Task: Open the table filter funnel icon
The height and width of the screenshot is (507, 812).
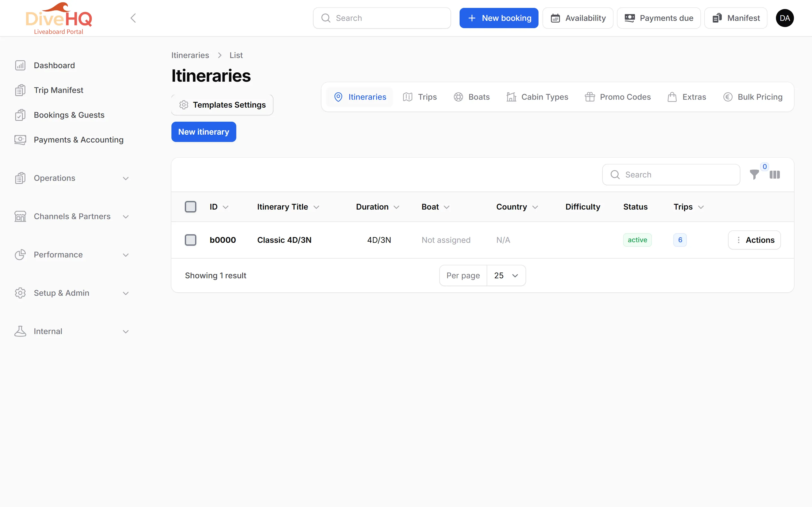Action: click(754, 175)
